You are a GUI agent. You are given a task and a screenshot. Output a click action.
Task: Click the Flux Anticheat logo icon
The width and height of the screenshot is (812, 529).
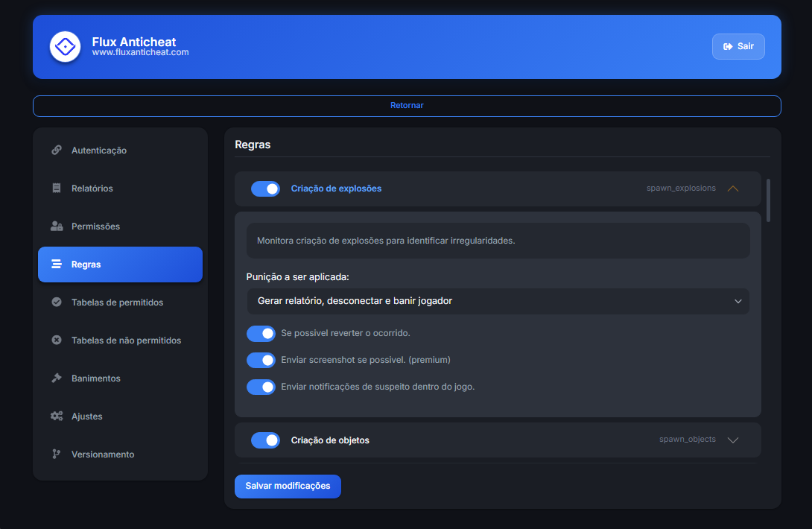click(65, 47)
